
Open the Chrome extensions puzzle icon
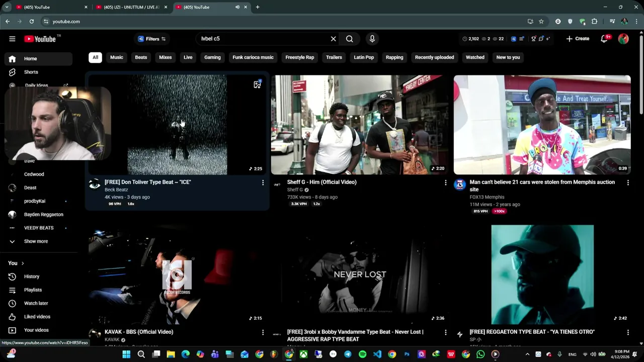(594, 22)
